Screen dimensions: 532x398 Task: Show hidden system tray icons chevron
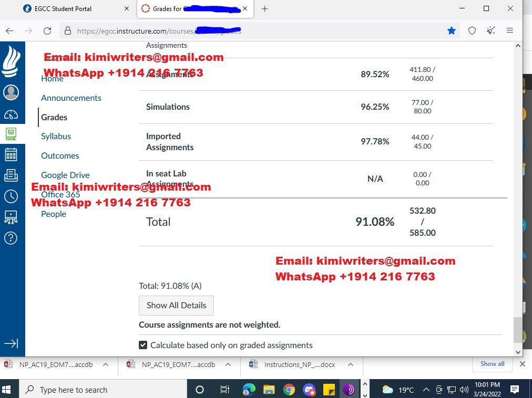(426, 390)
